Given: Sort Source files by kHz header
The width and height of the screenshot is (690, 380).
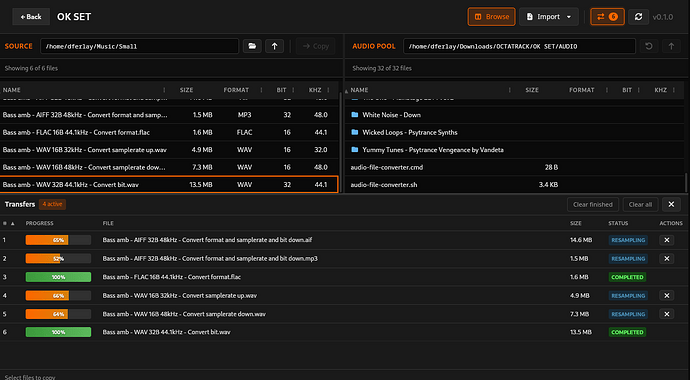Looking at the screenshot, I should point(315,90).
